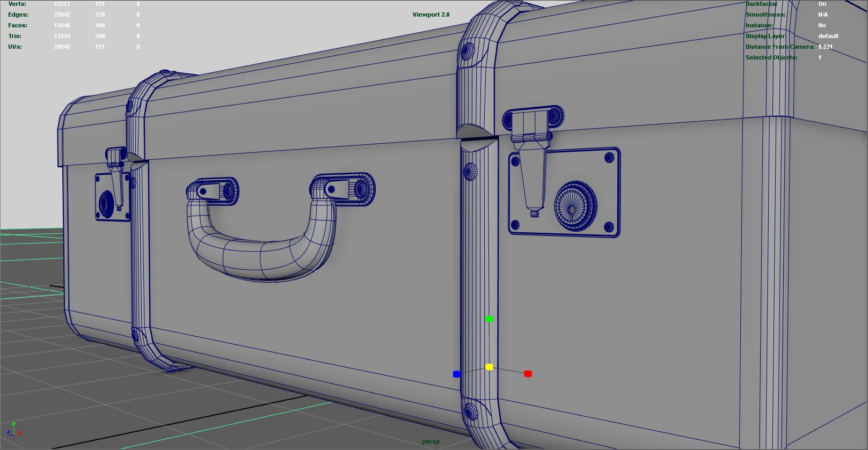The height and width of the screenshot is (450, 868).
Task: Click the camera distance value "9.521"
Action: coord(826,47)
